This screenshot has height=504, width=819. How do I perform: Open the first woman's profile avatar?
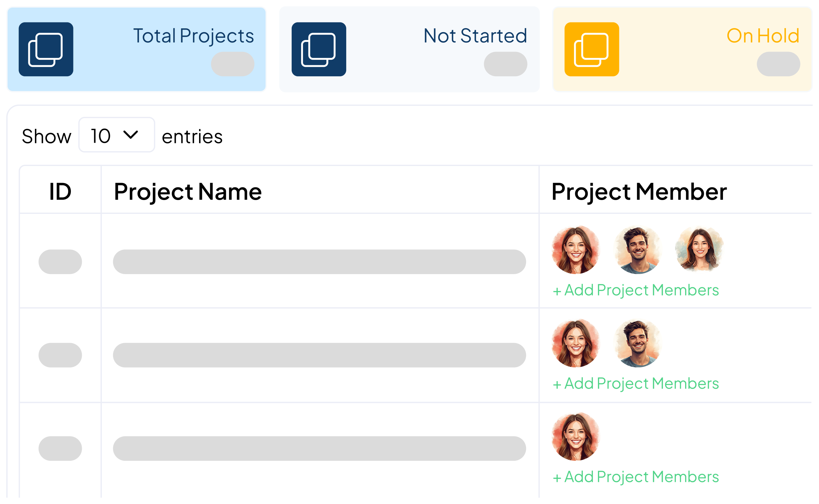[576, 251]
